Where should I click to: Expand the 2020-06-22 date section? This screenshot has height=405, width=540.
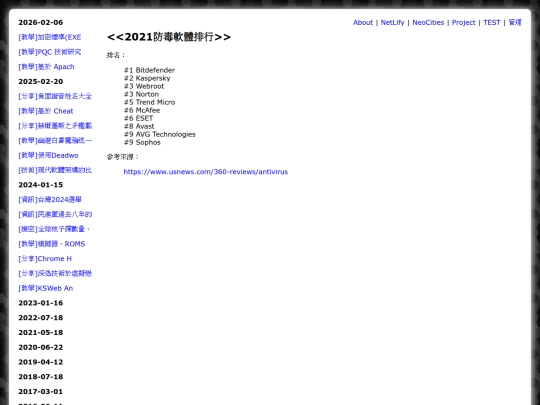(x=41, y=347)
